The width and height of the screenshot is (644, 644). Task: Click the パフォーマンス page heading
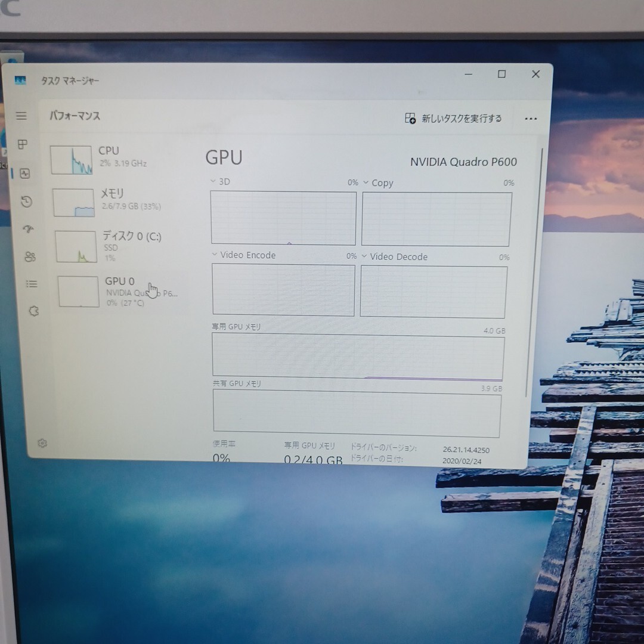click(75, 116)
